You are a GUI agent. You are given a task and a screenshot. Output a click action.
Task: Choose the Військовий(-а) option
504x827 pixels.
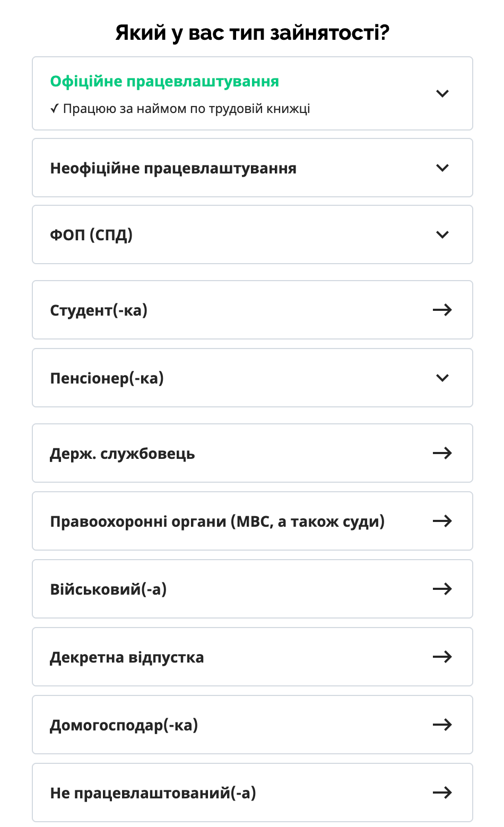pos(108,589)
